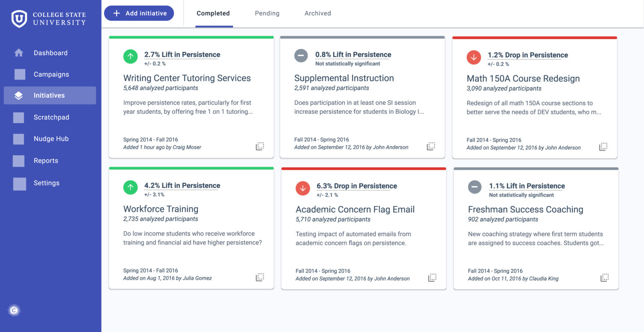Image resolution: width=644 pixels, height=332 pixels.
Task: Click the snapshot icon on Academic Concern Flag Email card
Action: point(431,277)
